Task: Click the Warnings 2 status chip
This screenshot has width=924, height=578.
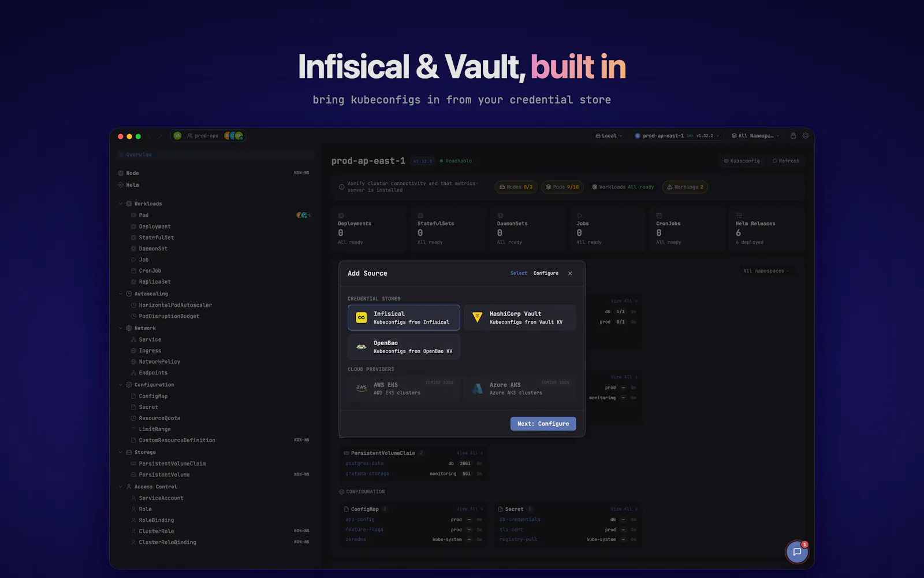Action: click(x=685, y=187)
